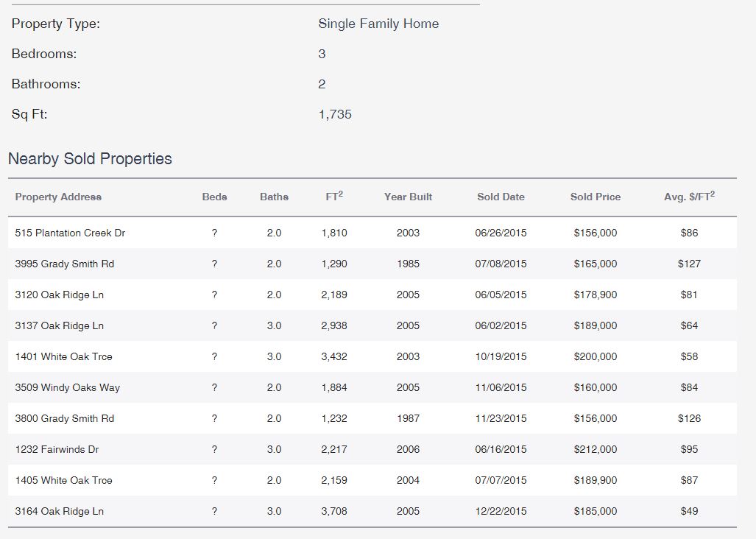Viewport: 756px width, 539px height.
Task: Click the 1401 White Oak Trce address
Action: [x=64, y=357]
